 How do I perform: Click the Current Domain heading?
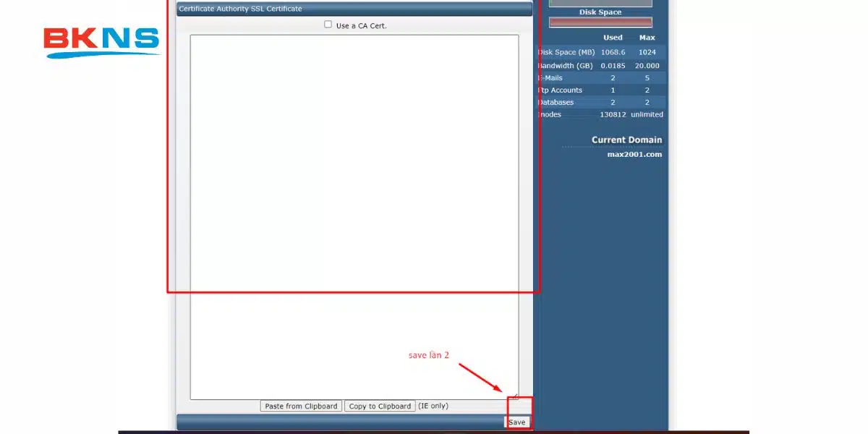pyautogui.click(x=626, y=140)
